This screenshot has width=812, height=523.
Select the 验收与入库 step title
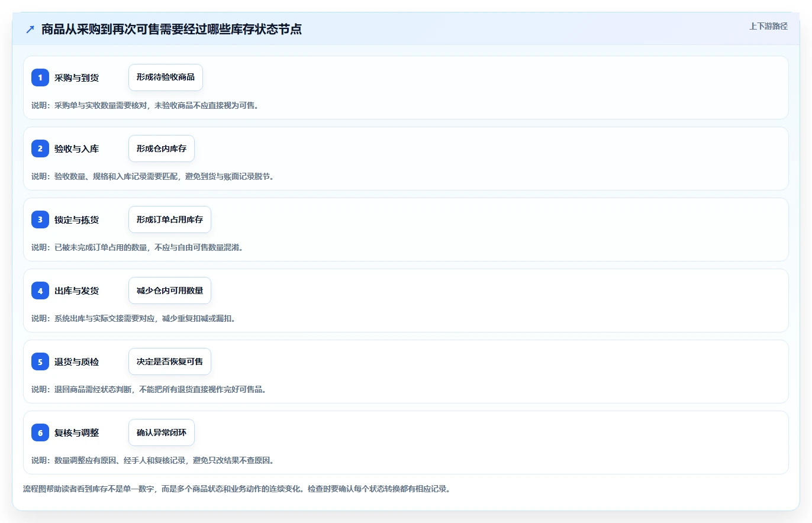(x=76, y=148)
